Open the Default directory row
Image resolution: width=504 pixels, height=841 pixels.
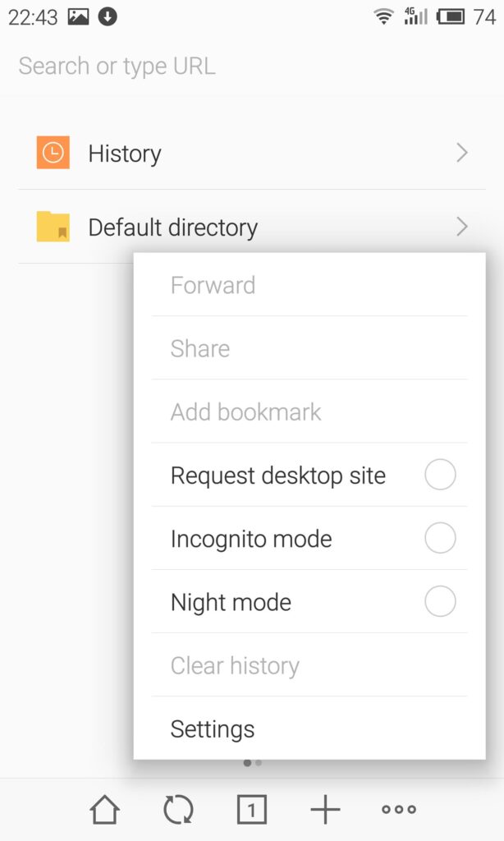[x=172, y=227]
